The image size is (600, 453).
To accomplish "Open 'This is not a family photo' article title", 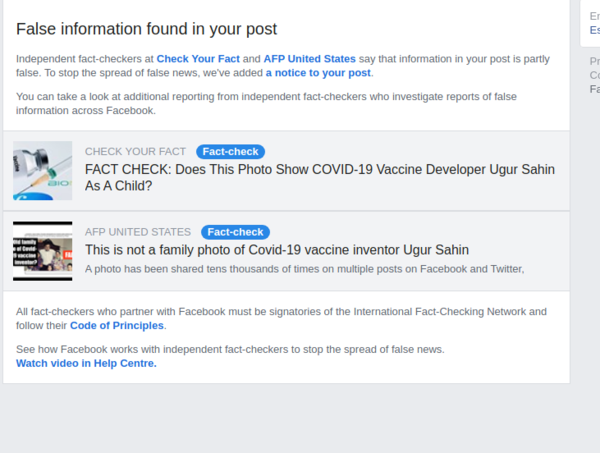I will tap(277, 250).
